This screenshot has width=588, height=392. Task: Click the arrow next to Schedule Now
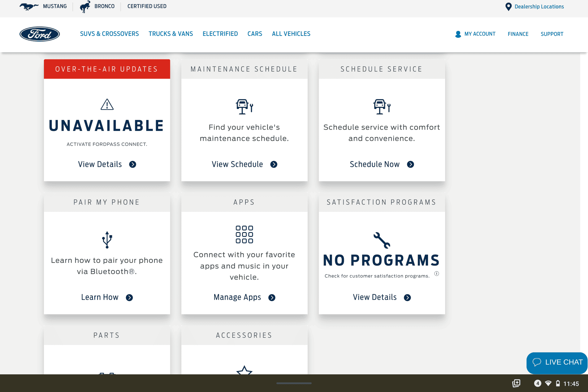(411, 164)
